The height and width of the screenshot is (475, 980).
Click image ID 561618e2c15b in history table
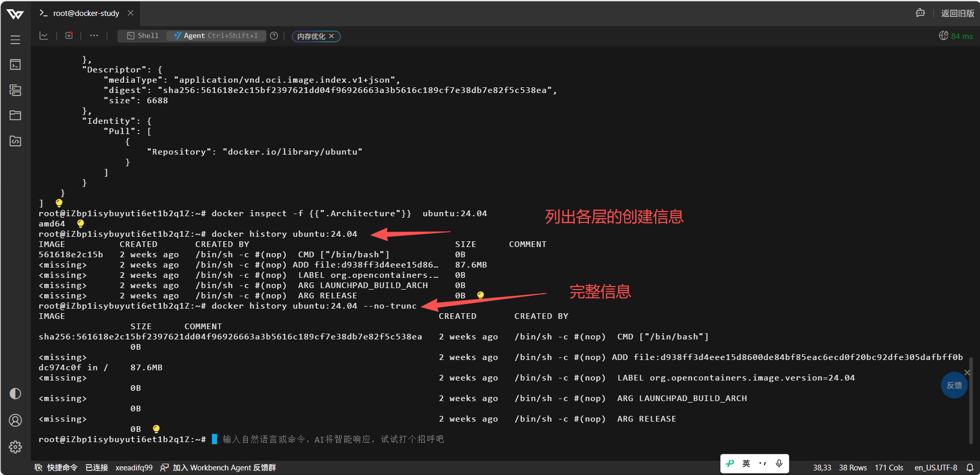coord(71,255)
